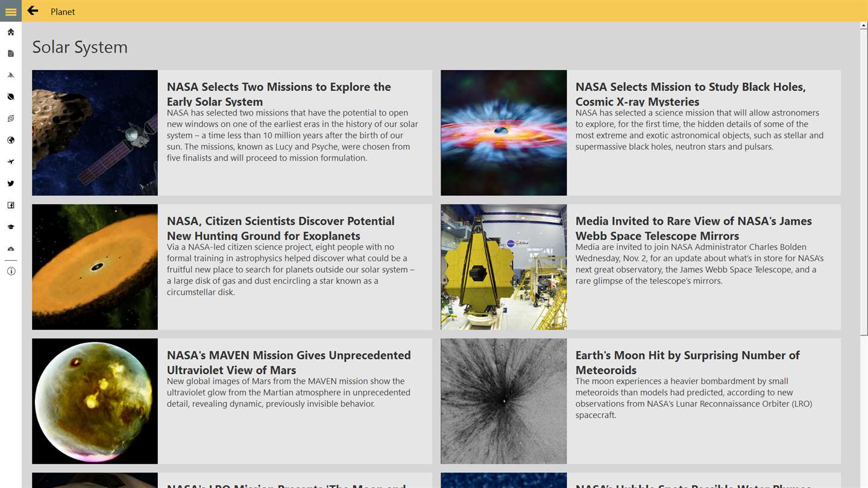Show app info via the circled i icon
868x488 pixels.
click(11, 271)
